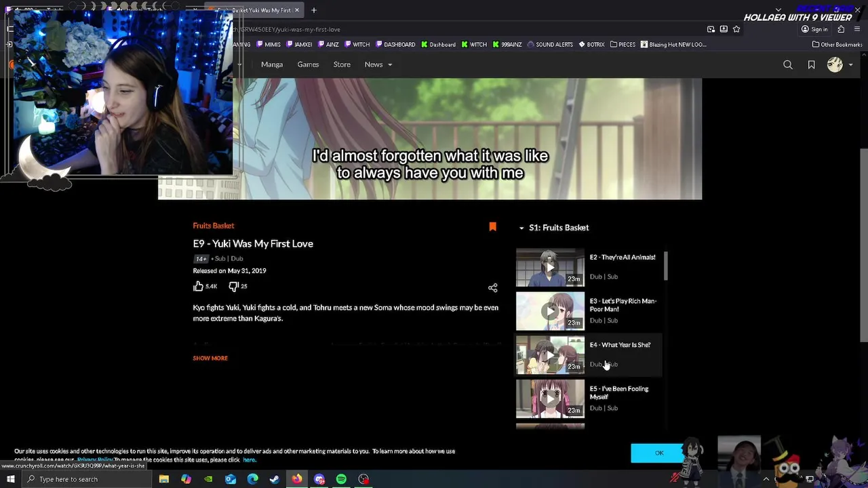
Task: Open the PIECES bookmarks folder
Action: coord(623,45)
